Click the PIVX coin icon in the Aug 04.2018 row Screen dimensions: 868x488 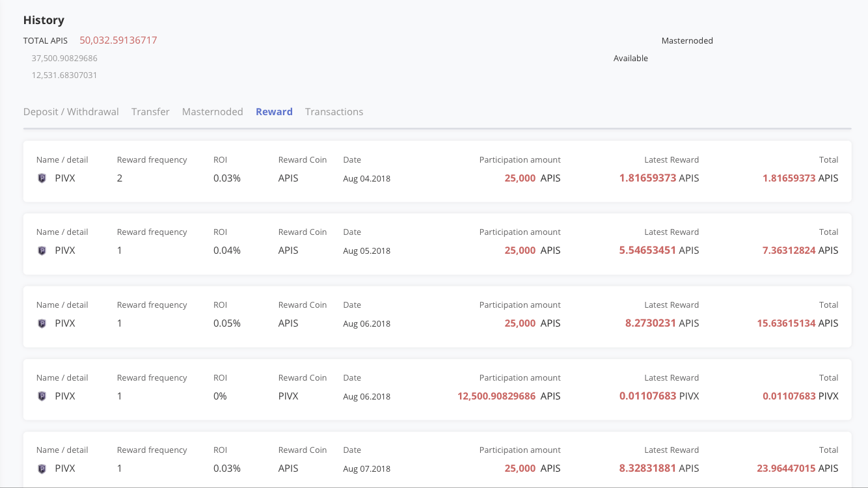[42, 178]
